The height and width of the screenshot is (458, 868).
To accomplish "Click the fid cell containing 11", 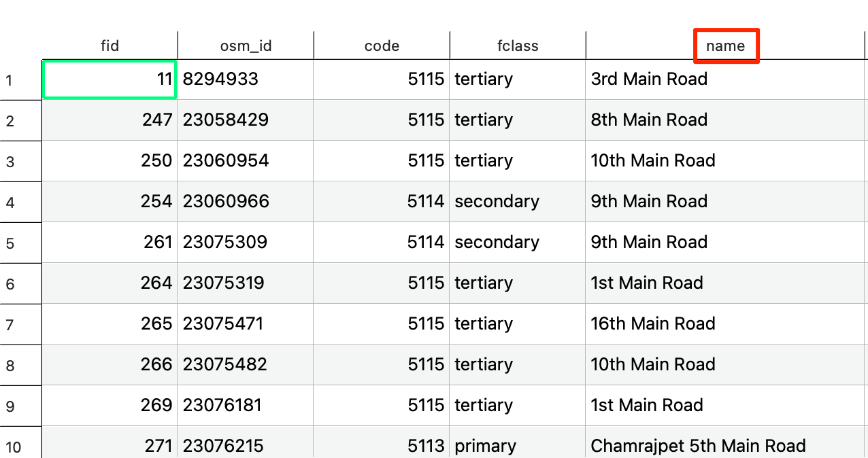I will click(110, 80).
